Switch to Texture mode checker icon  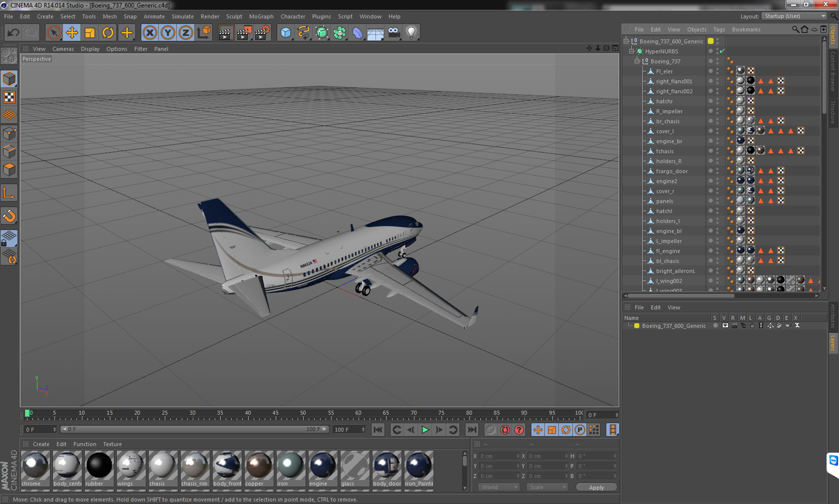click(x=9, y=97)
